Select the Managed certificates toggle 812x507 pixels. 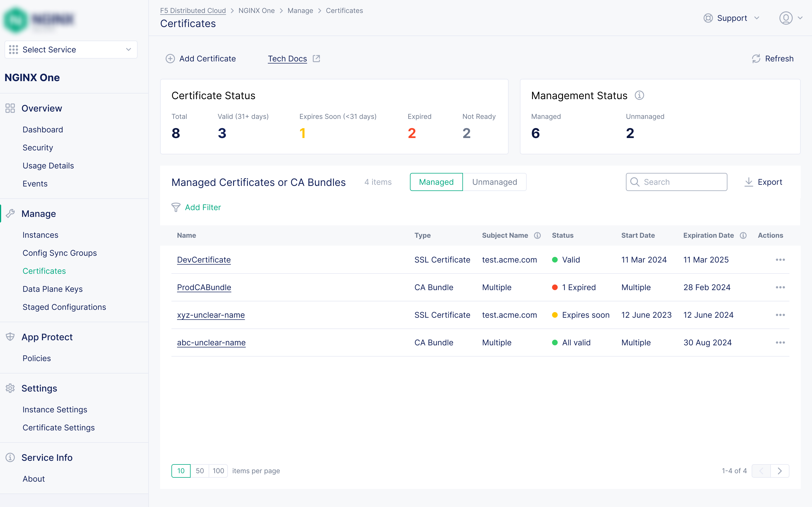click(x=436, y=182)
